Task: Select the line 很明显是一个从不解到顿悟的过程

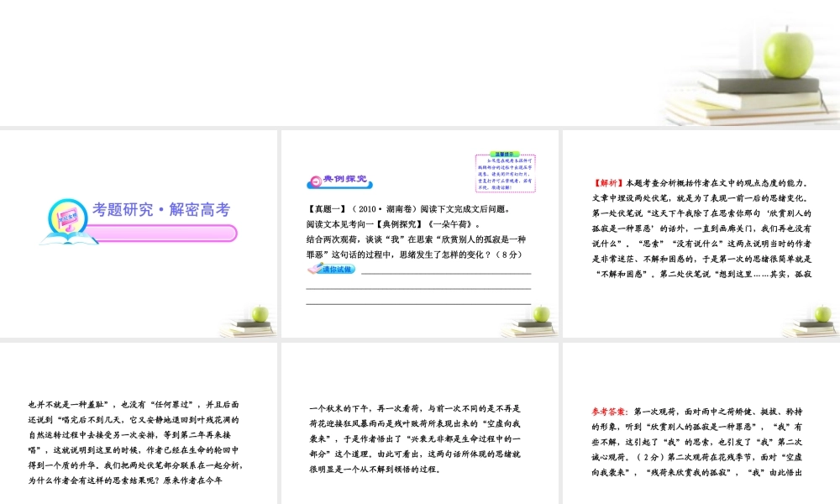Action: (375, 470)
